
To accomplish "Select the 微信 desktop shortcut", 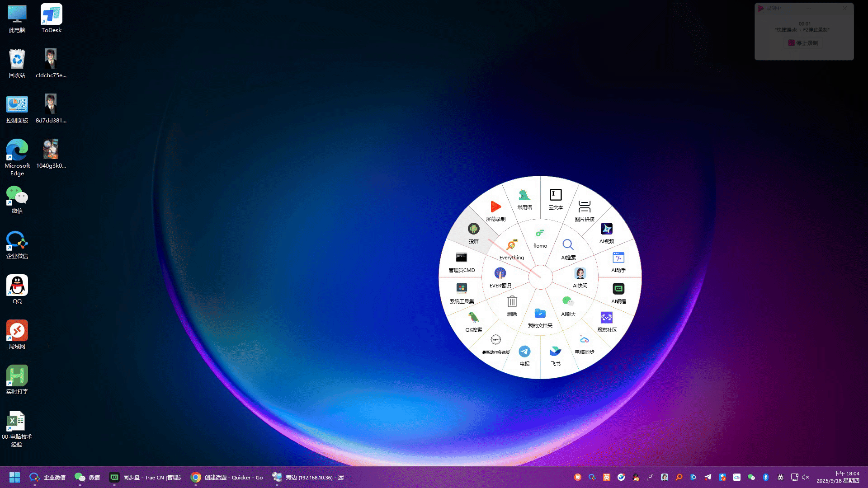I will [17, 200].
